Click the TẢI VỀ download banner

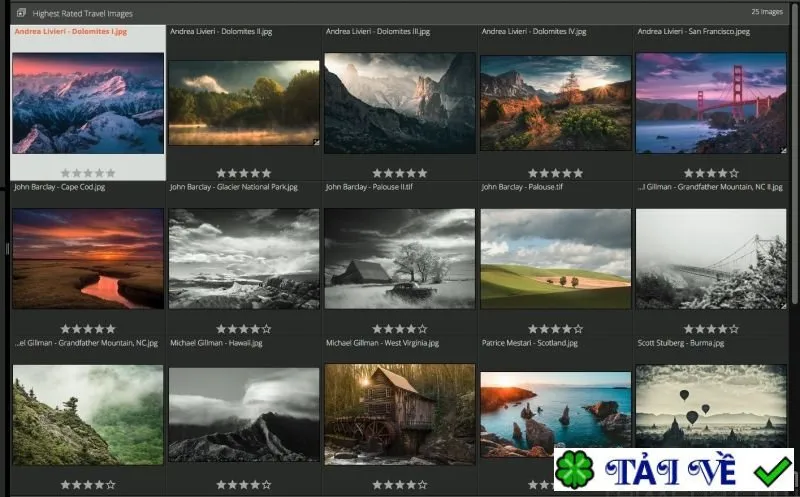pos(673,470)
